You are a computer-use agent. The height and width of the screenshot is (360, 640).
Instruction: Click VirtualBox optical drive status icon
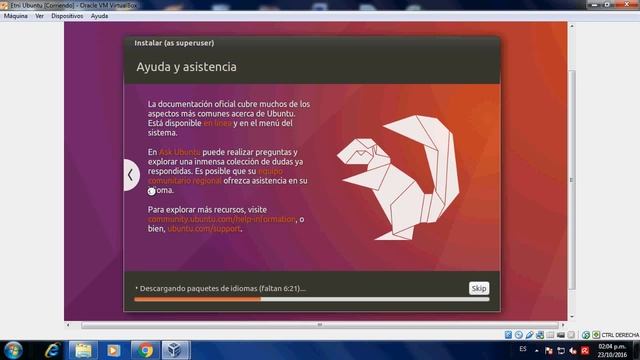click(x=519, y=335)
